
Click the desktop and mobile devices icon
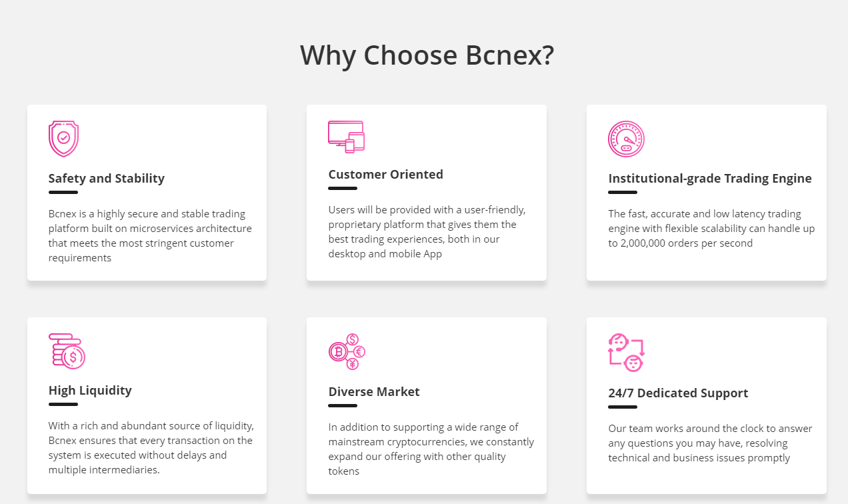coord(347,137)
